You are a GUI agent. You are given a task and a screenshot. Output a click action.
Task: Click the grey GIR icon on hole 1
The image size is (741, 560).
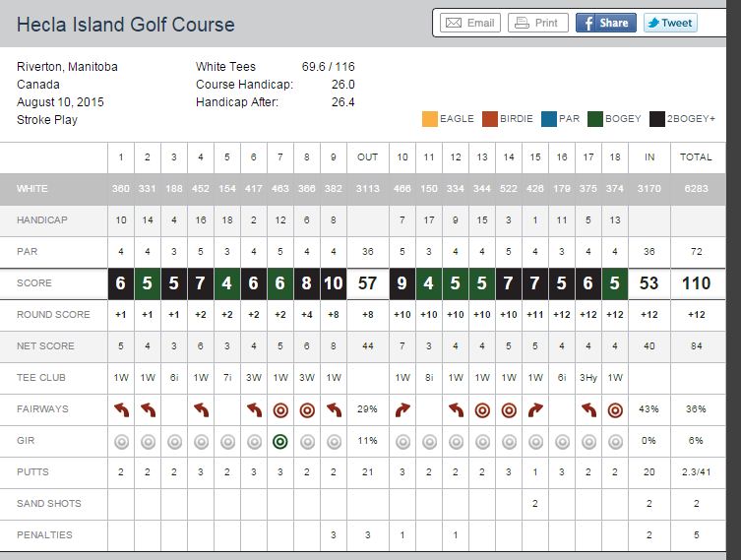121,441
